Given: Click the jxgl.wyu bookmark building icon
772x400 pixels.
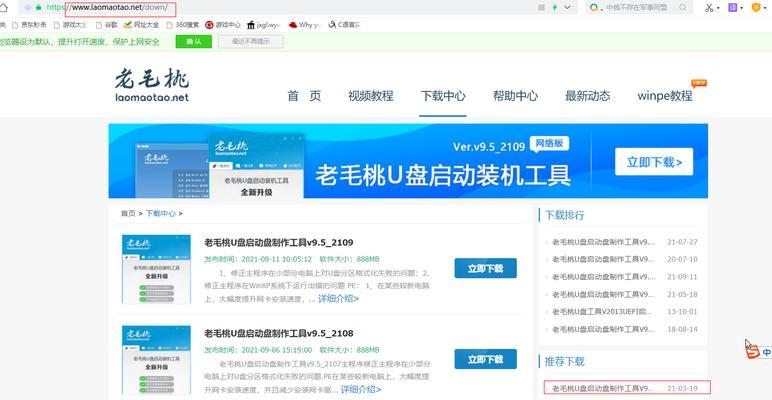Looking at the screenshot, I should pyautogui.click(x=251, y=25).
